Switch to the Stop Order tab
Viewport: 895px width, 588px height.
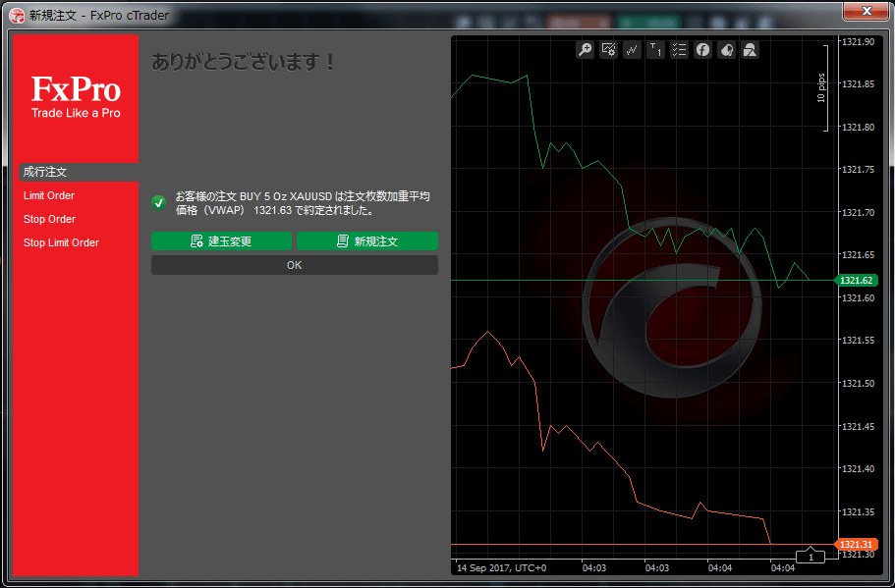coord(50,219)
